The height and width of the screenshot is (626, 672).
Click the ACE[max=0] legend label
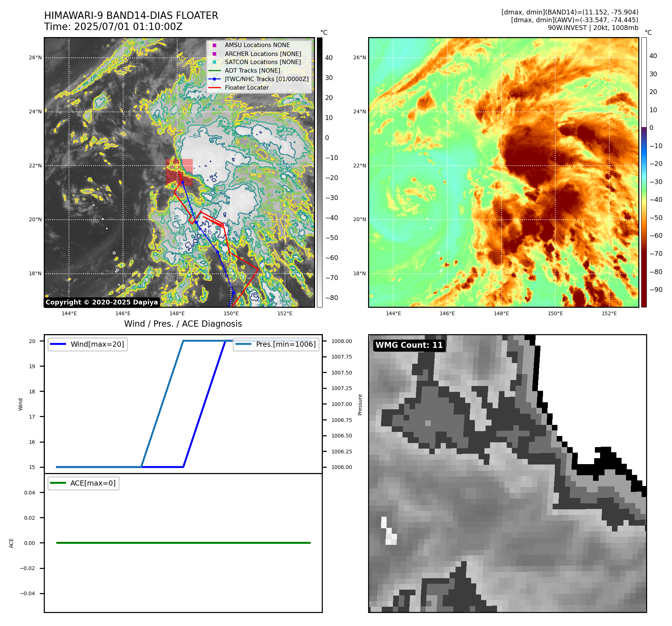93,483
